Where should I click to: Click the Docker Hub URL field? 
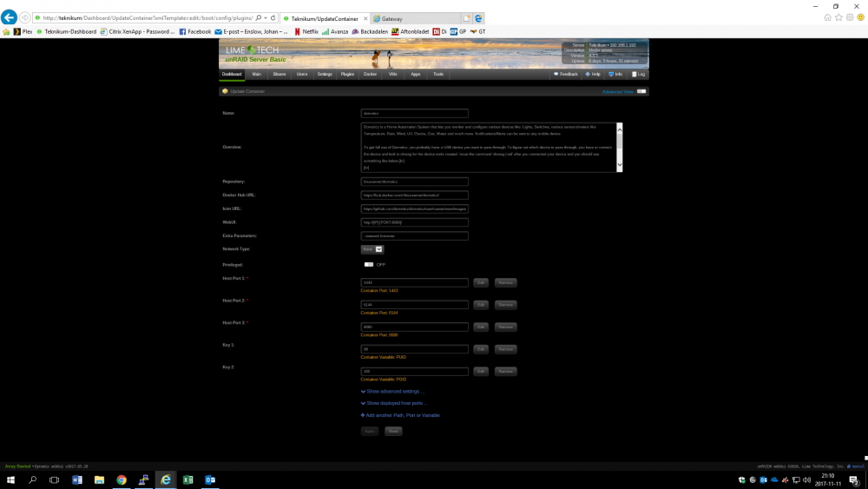coord(415,195)
